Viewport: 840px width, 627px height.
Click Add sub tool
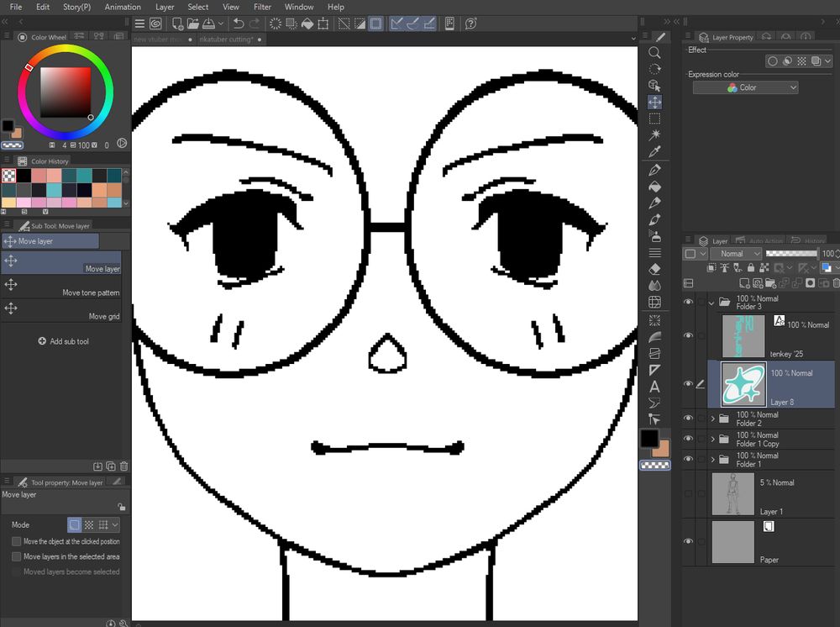pos(63,341)
